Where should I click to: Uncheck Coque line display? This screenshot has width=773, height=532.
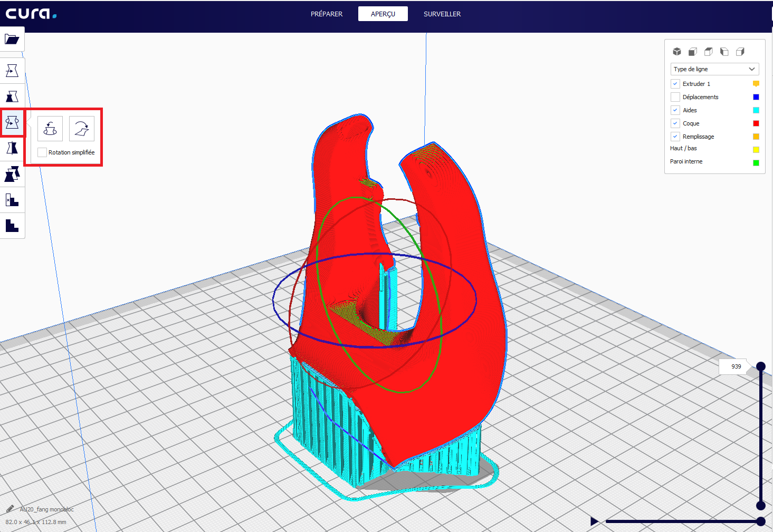pyautogui.click(x=675, y=123)
